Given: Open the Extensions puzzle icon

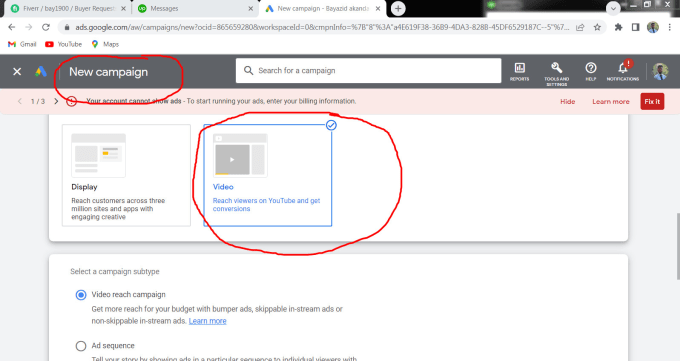Looking at the screenshot, I should tap(618, 27).
